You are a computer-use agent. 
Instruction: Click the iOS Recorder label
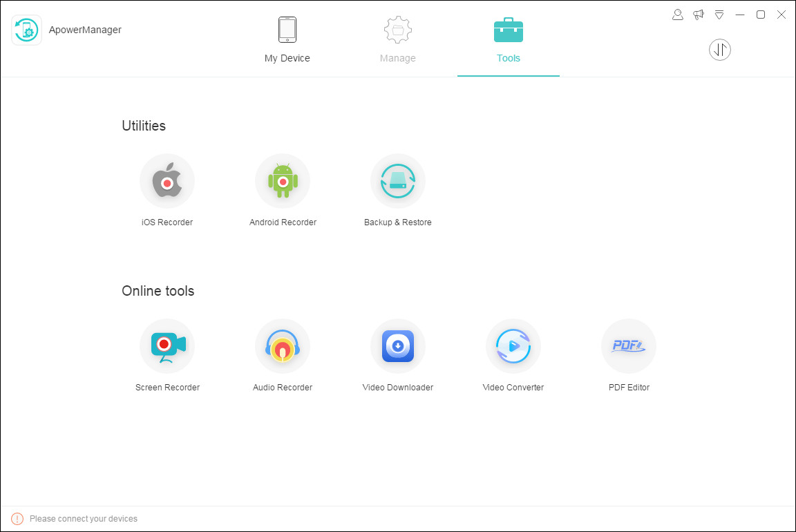(167, 222)
